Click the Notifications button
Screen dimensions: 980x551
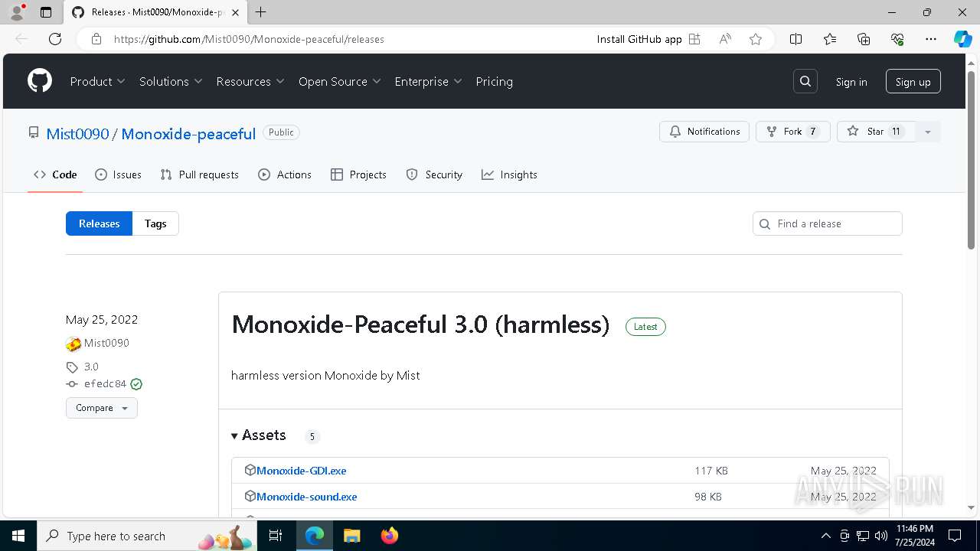click(x=704, y=132)
